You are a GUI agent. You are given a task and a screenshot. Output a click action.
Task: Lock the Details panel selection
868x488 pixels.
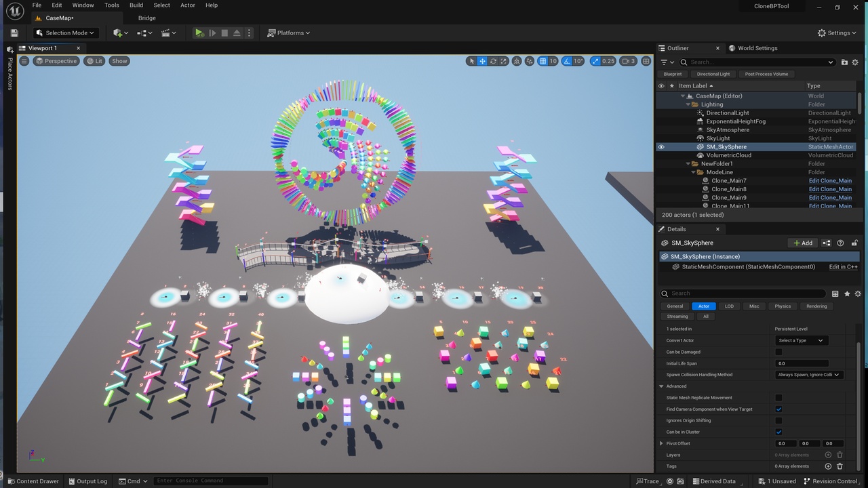pos(854,243)
